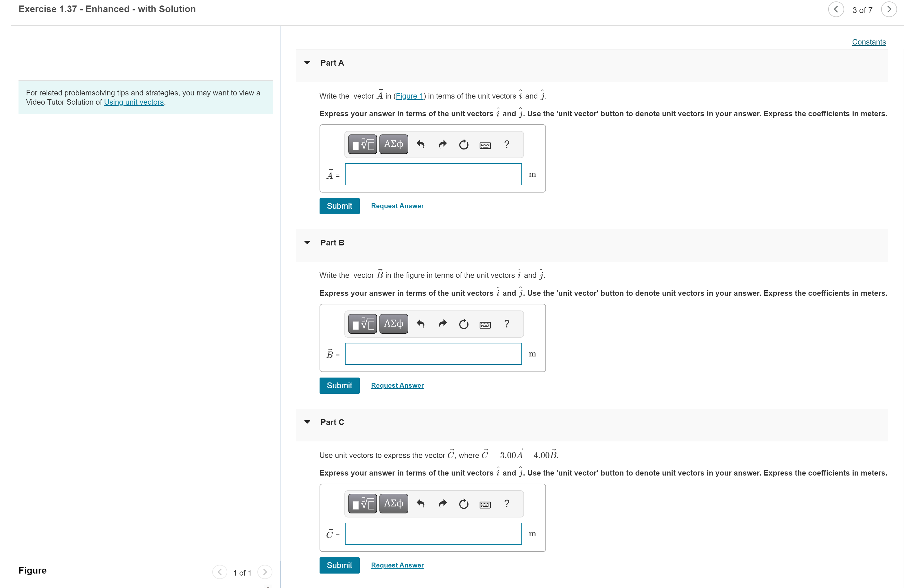904x588 pixels.
Task: Submit the Part A answer
Action: [x=339, y=206]
